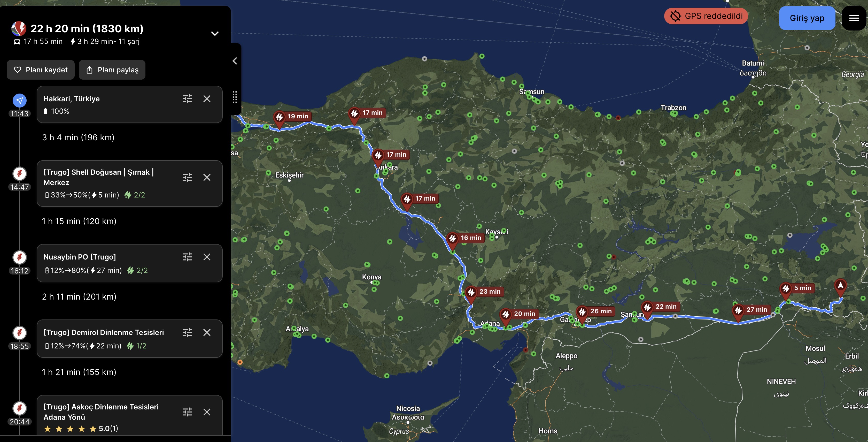This screenshot has height=442, width=868.
Task: Remove the Nusaybin PO stop
Action: [x=207, y=257]
